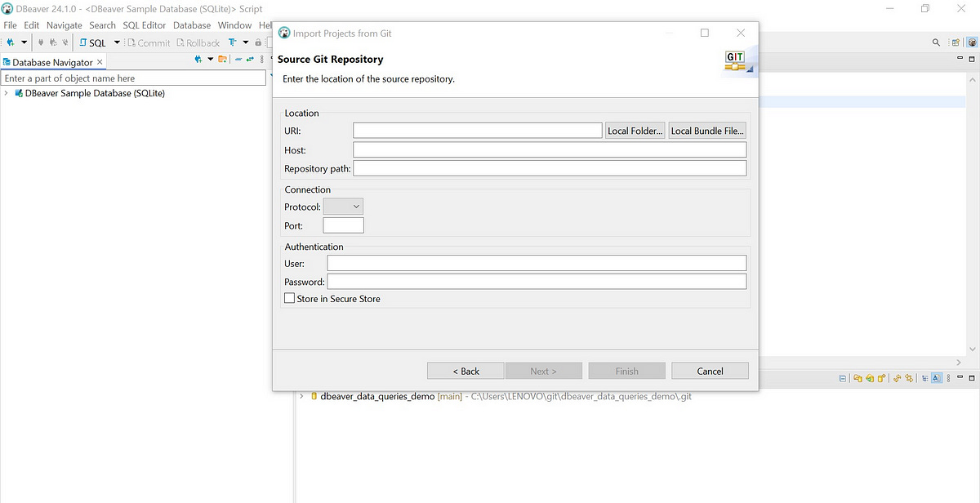Click the transaction mode icon in toolbar
This screenshot has height=503, width=980.
(x=233, y=42)
